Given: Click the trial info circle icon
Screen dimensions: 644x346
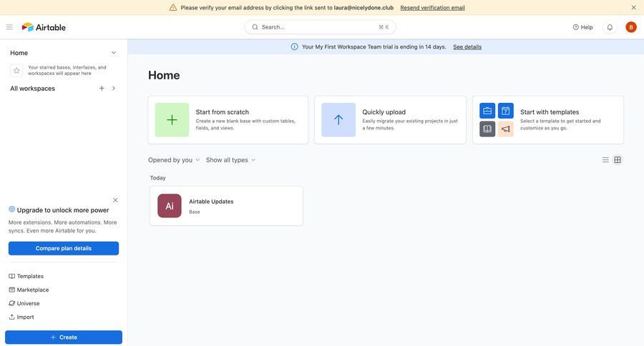Looking at the screenshot, I should tap(295, 46).
